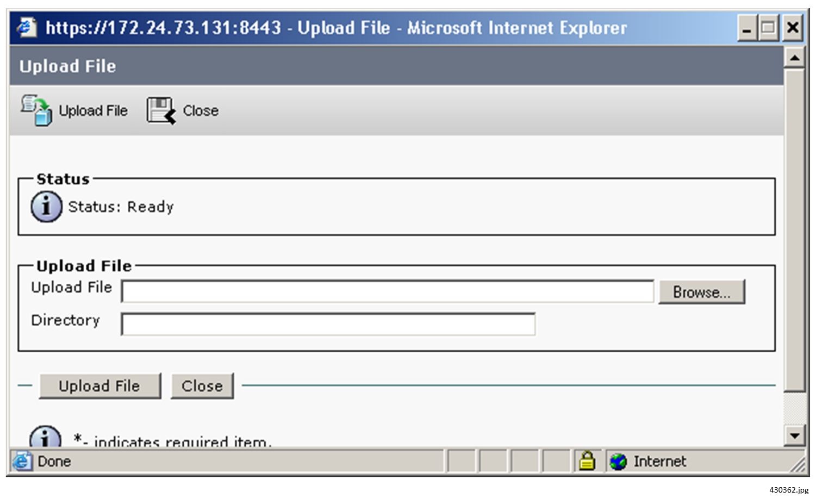
Task: Maximize the Internet Explorer window
Action: [x=769, y=28]
